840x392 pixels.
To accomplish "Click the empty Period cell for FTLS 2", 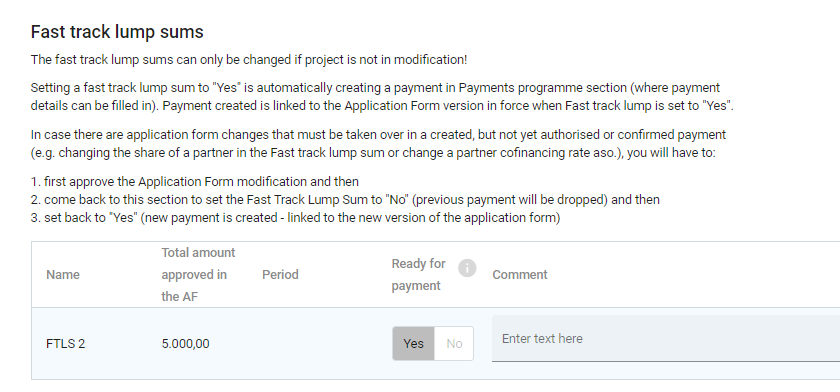I will pyautogui.click(x=319, y=344).
